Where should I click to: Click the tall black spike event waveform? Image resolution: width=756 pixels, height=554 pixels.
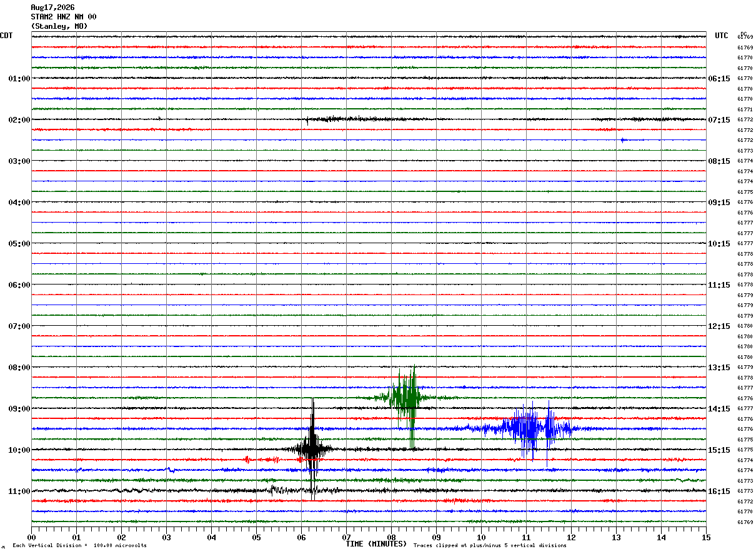(x=312, y=449)
